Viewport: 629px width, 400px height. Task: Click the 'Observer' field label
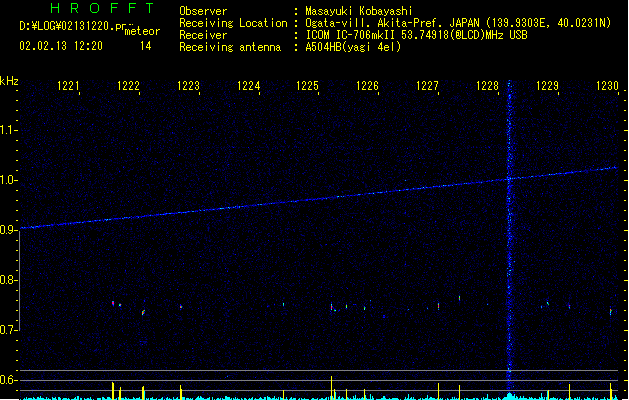(203, 11)
